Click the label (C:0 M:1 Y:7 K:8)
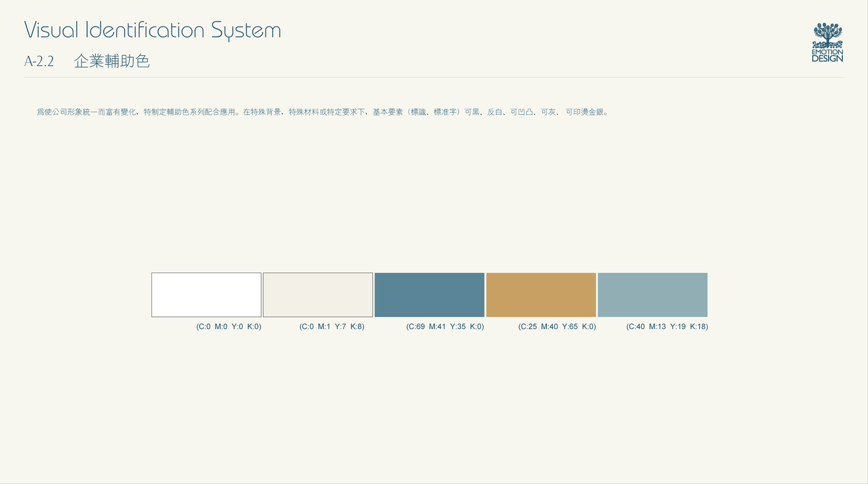This screenshot has height=484, width=868. pos(332,326)
